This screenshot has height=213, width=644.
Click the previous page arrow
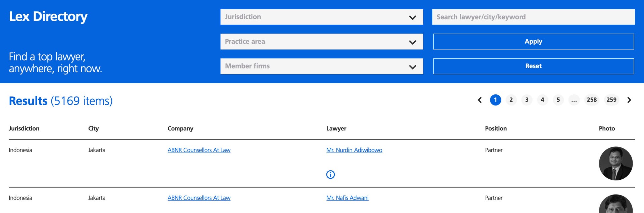(480, 100)
